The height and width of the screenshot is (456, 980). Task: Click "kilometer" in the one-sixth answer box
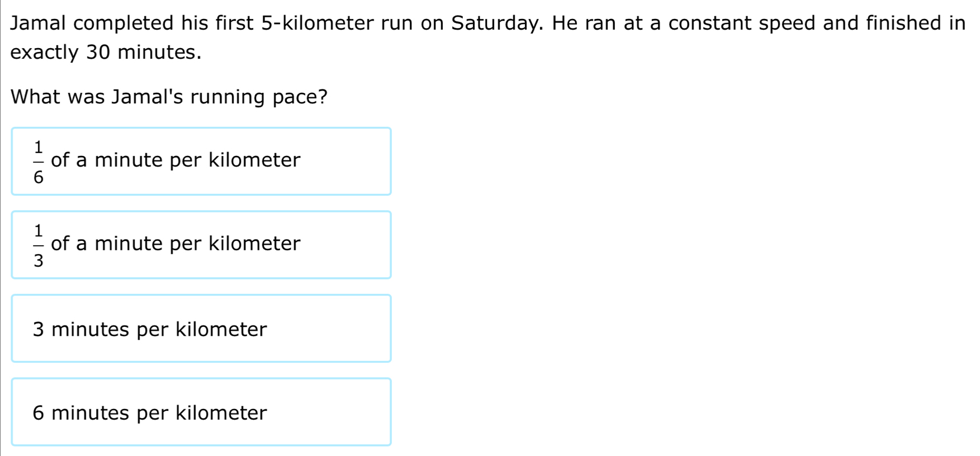pyautogui.click(x=254, y=160)
